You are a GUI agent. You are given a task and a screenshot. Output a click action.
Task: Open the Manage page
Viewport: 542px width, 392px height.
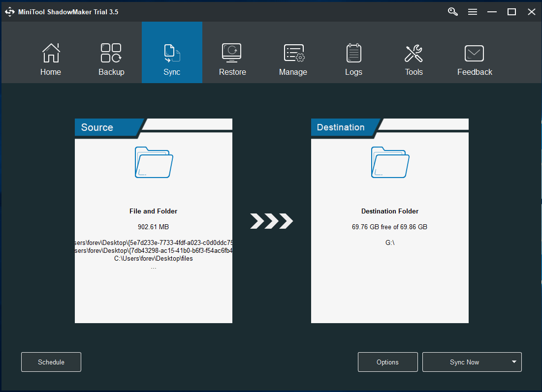(x=293, y=53)
